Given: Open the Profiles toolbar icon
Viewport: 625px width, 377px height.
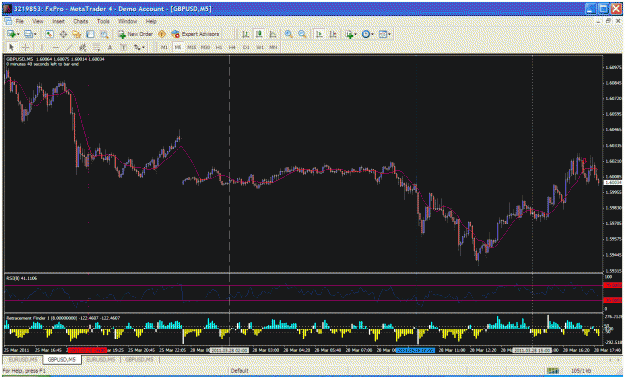Looking at the screenshot, I should coord(28,34).
